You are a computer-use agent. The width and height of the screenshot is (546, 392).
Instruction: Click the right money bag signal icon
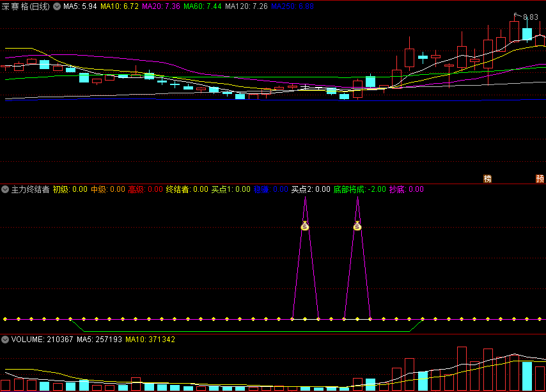click(357, 226)
